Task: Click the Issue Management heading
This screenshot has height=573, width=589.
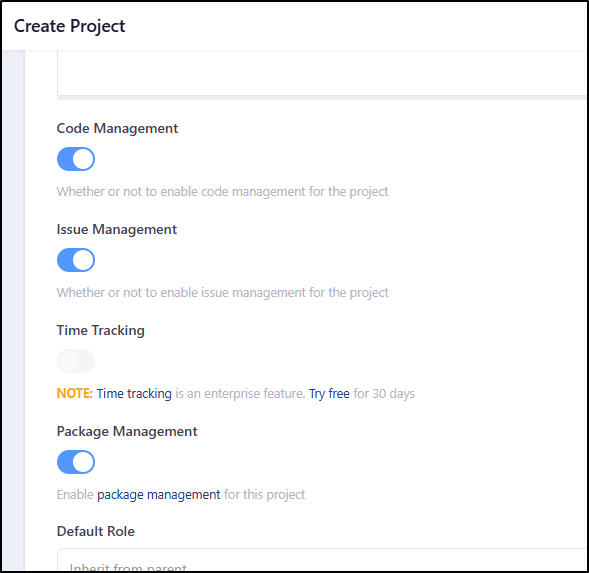Action: (x=116, y=230)
